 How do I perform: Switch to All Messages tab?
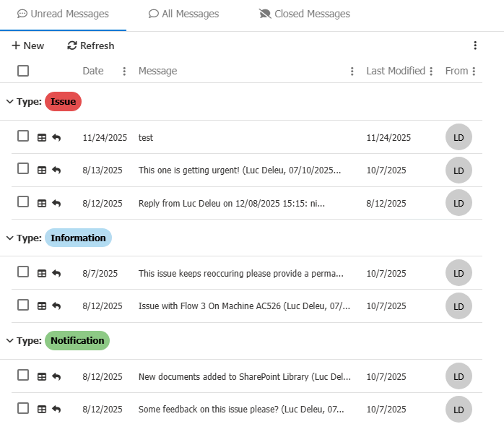(x=183, y=14)
